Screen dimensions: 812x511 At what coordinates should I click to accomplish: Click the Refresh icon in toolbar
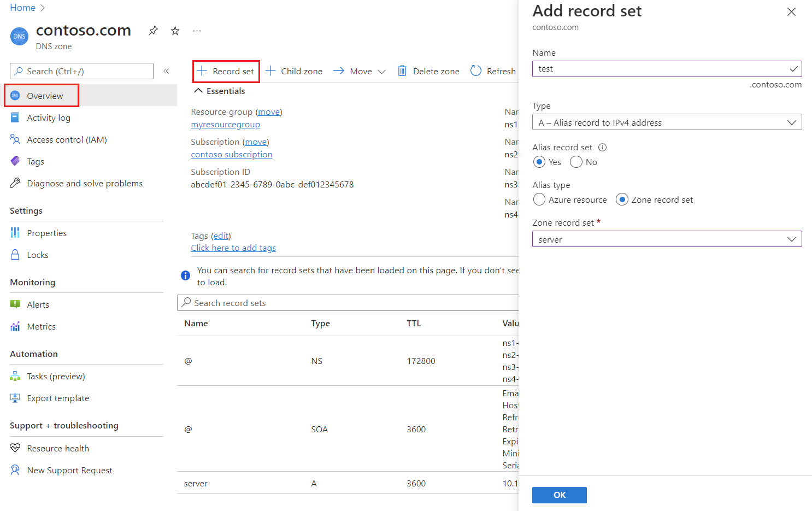pos(476,71)
